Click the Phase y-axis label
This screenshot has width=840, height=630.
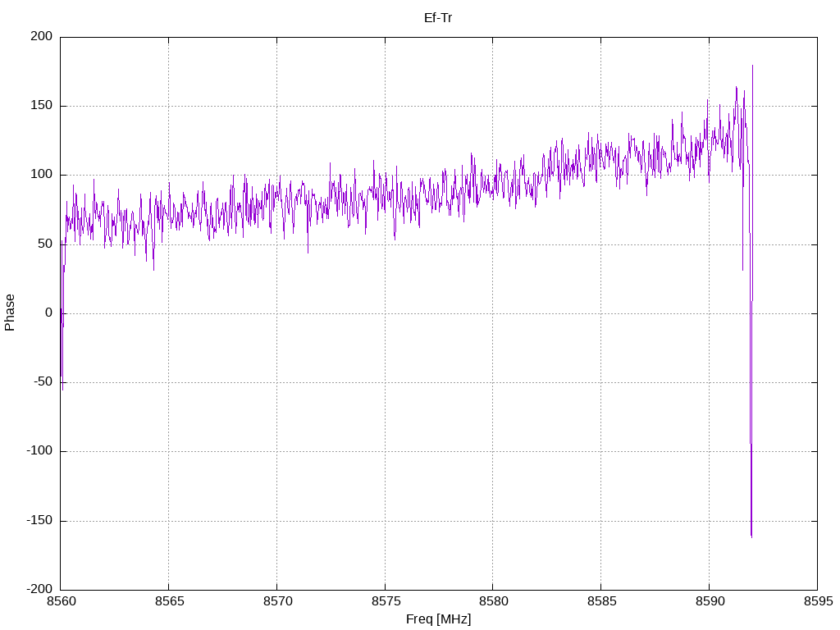tap(10, 313)
